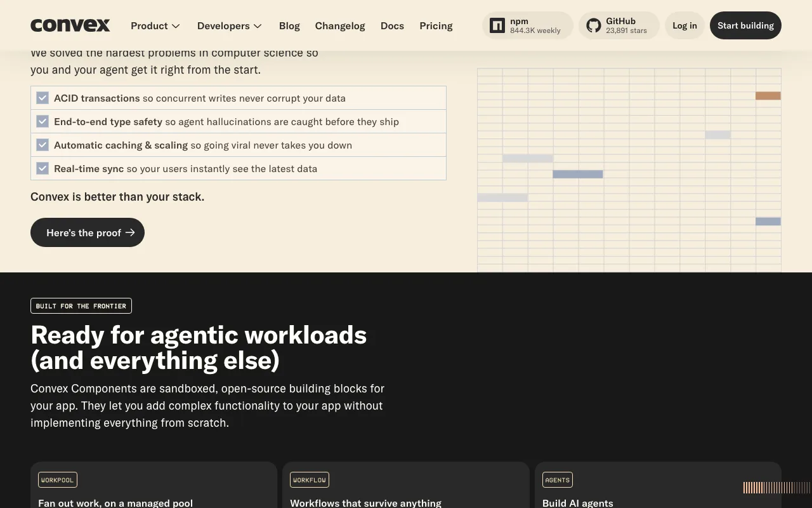Click the GitHub octocat icon
Screen dimensions: 812x508
pos(594,25)
